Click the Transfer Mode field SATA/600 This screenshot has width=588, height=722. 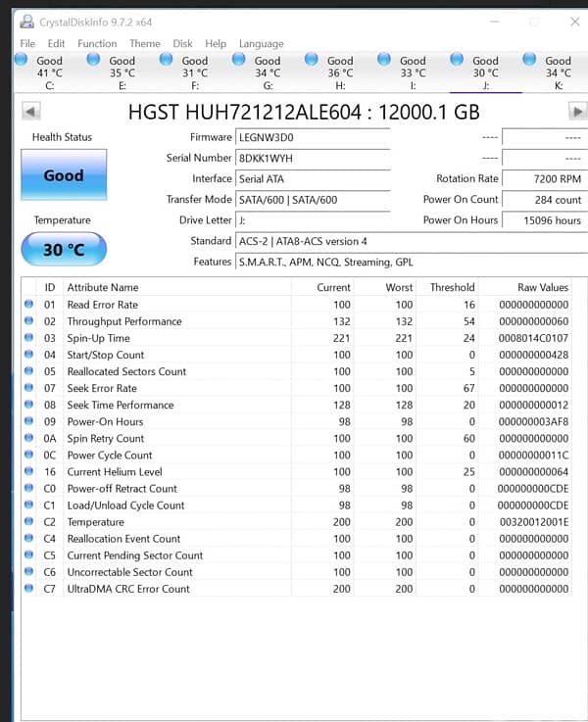point(313,200)
